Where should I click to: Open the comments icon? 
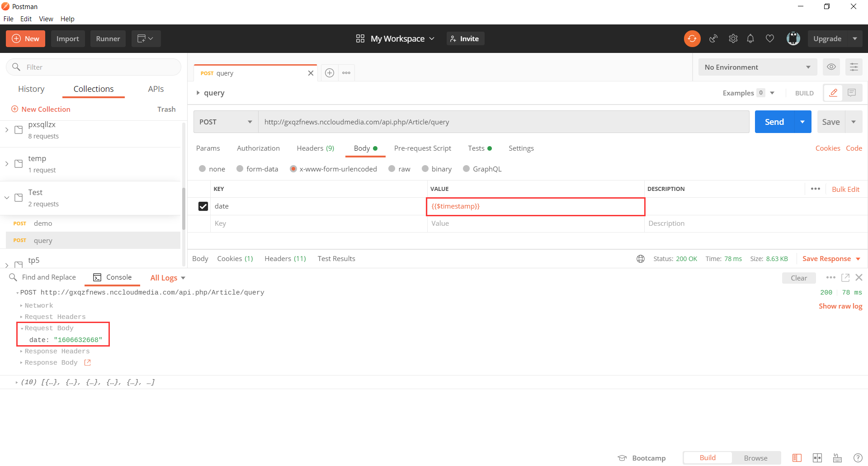tap(852, 93)
